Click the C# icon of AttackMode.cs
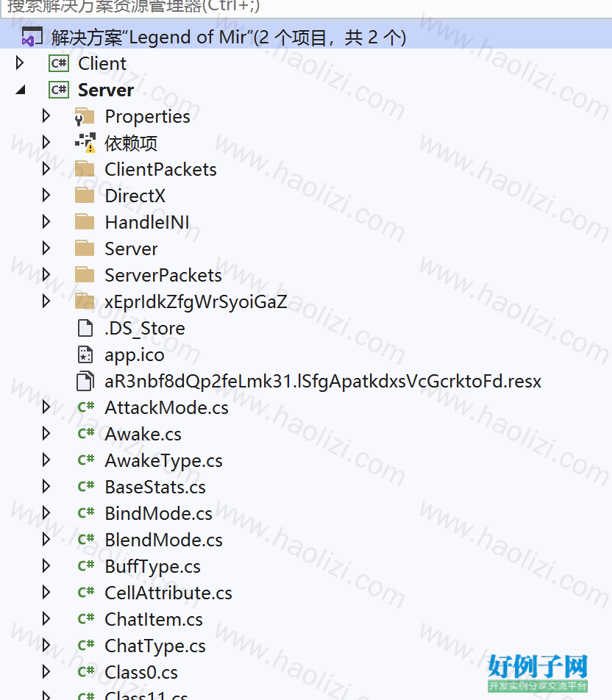This screenshot has height=700, width=612. [x=86, y=407]
